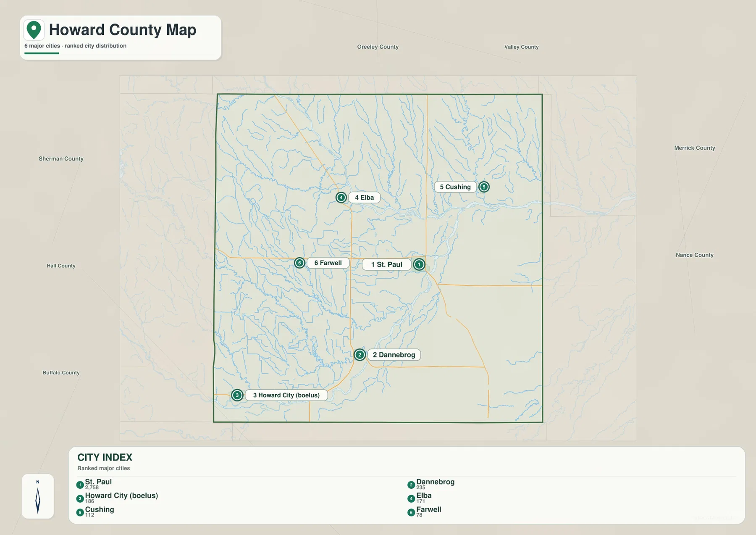Select the Howard City marker numbered 3 on the map
Screen dimensions: 756x535
tap(237, 395)
